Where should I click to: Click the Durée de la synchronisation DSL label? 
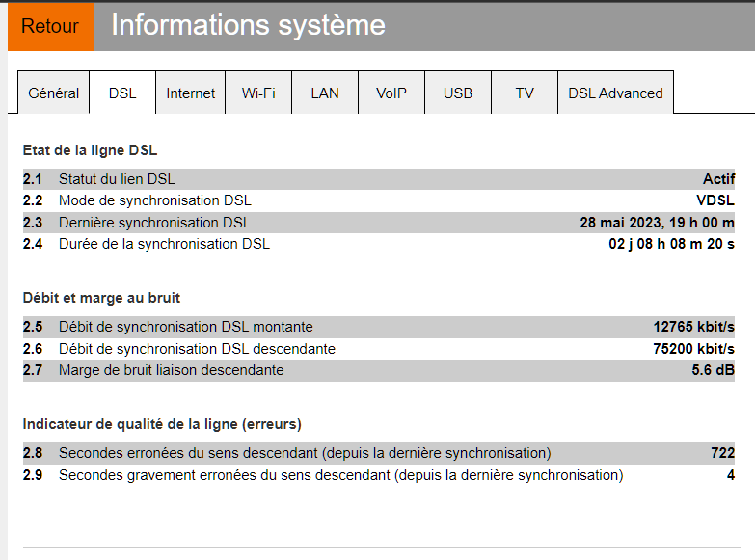click(164, 244)
